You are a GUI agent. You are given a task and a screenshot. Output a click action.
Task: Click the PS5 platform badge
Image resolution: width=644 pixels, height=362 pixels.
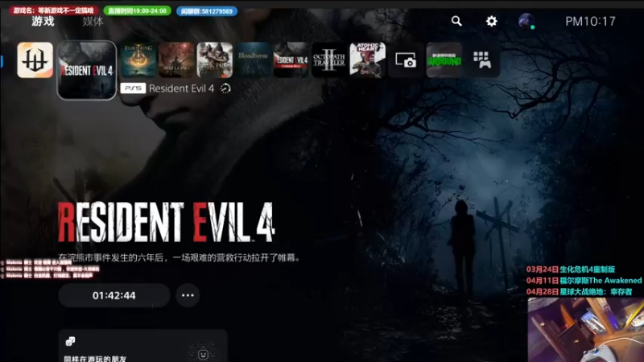tap(133, 88)
